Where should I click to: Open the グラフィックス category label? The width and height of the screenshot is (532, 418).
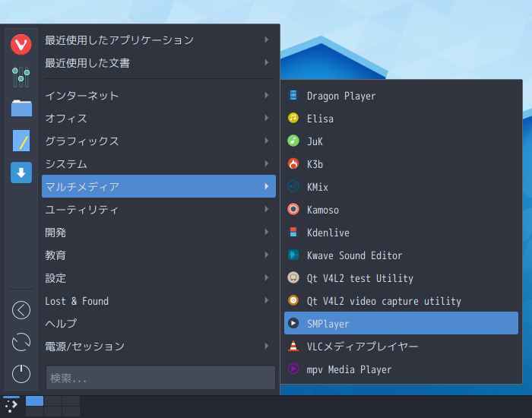82,141
